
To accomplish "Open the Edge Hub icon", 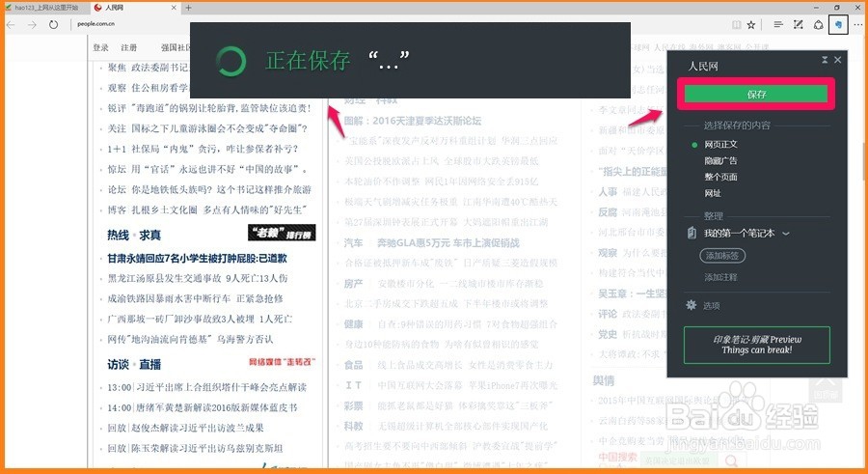I will (x=777, y=25).
